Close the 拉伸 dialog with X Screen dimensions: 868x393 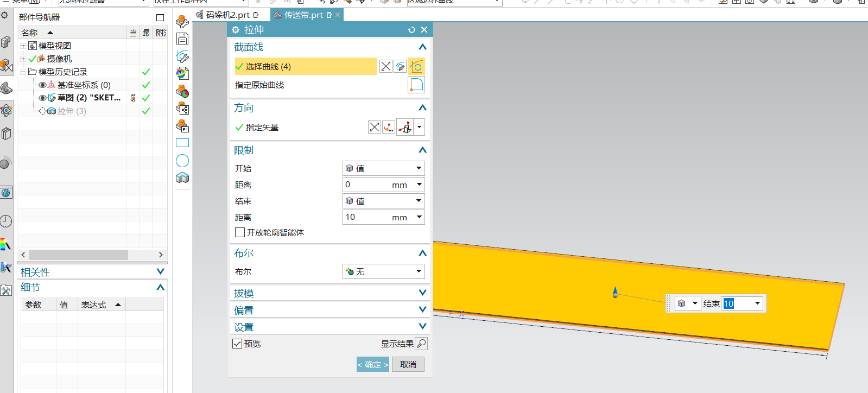click(425, 30)
